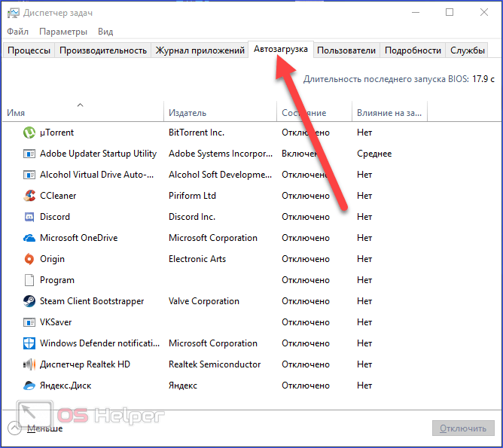Click Отключено status in Origin row
This screenshot has height=448, width=503.
point(306,259)
